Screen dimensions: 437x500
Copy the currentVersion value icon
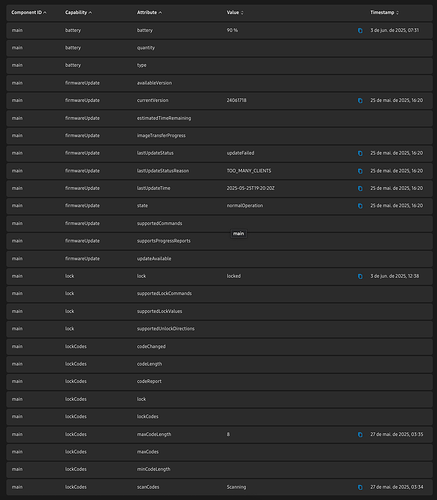click(360, 101)
